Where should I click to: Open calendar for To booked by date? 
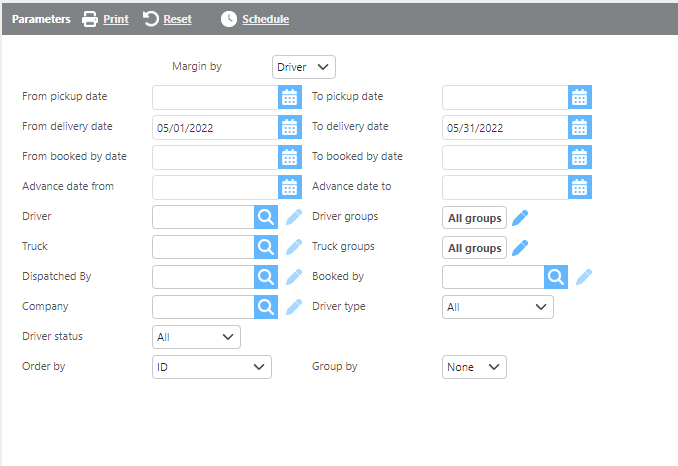(579, 157)
